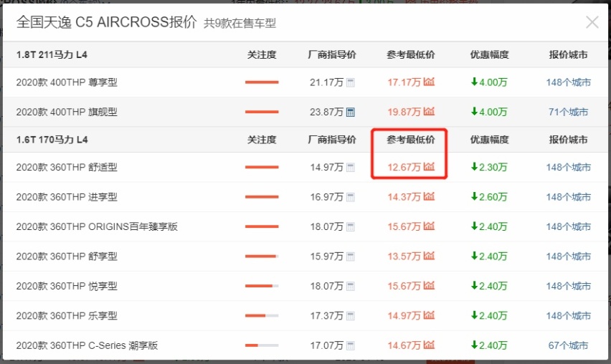Click manufacturer price 21.17万
The height and width of the screenshot is (364, 611).
[x=326, y=82]
